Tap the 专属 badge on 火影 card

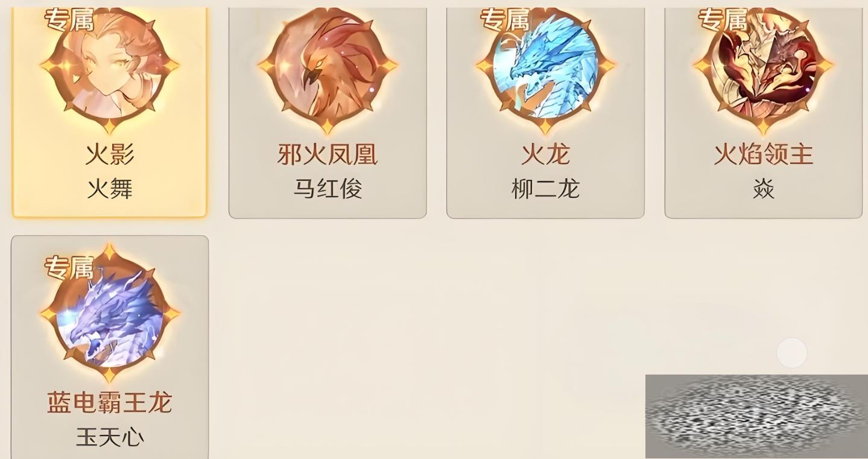[69, 20]
